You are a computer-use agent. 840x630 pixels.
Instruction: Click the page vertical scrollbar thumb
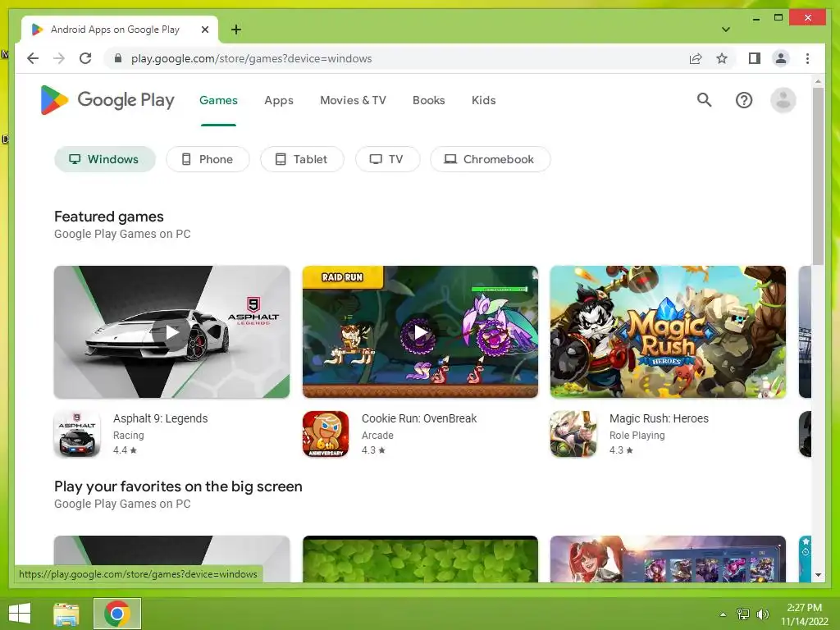[818, 176]
